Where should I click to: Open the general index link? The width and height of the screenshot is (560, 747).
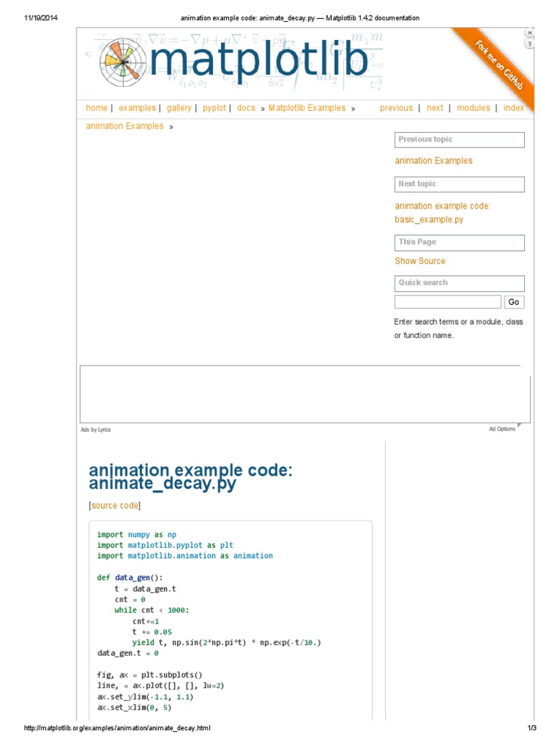coord(514,108)
